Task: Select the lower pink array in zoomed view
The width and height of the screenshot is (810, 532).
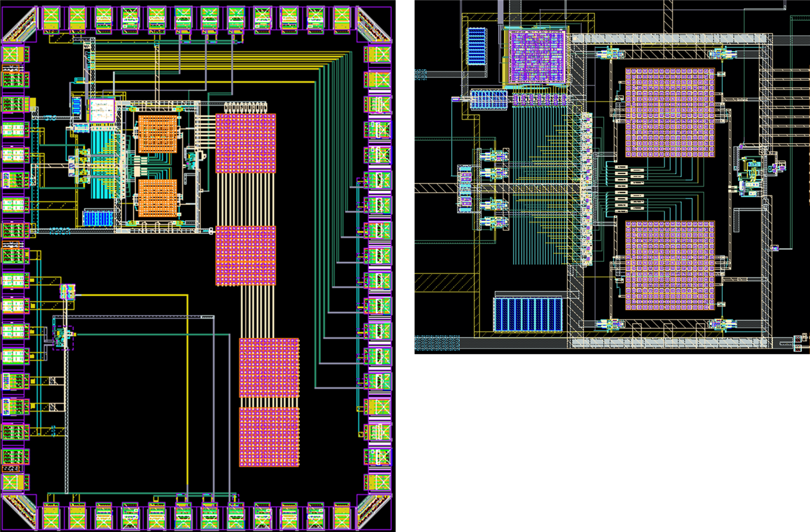Action: click(670, 265)
